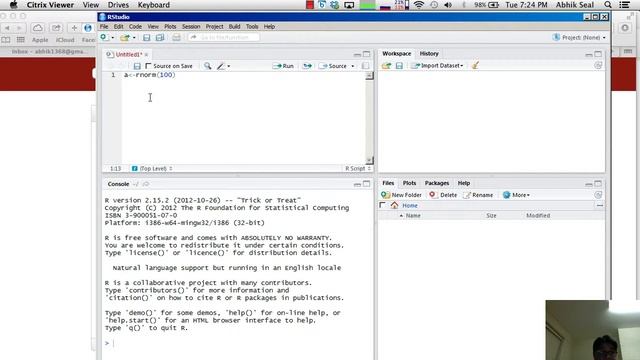
Task: Open the More dropdown in Files pane
Action: (516, 195)
